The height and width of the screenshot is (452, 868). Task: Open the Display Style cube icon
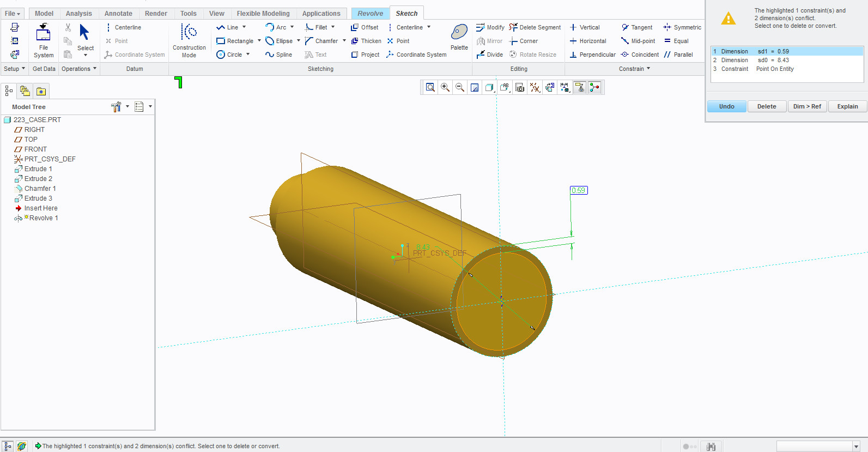point(489,87)
